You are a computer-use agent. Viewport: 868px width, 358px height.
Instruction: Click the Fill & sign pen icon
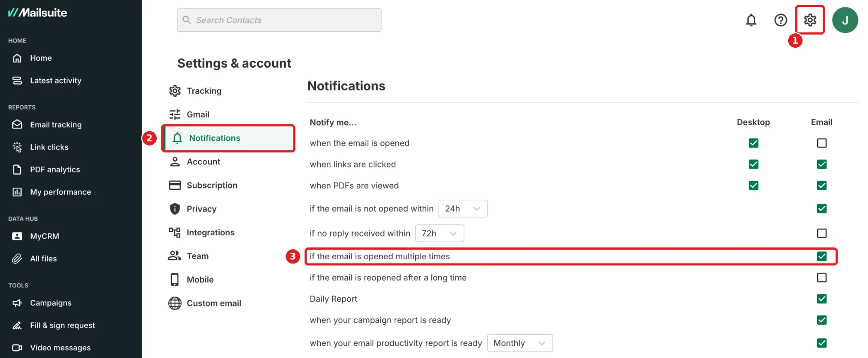(17, 325)
